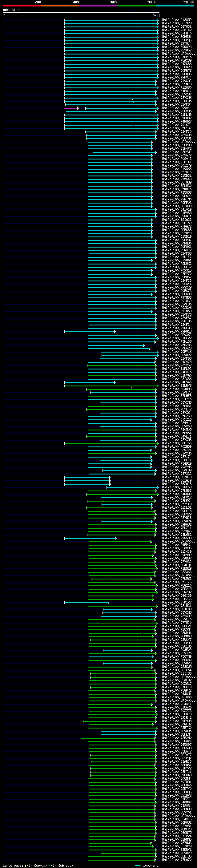Image resolution: width=197 pixels, height=868 pixels.
Task: Select the UniRef100_B4VLI1 label
Action: [177, 437]
